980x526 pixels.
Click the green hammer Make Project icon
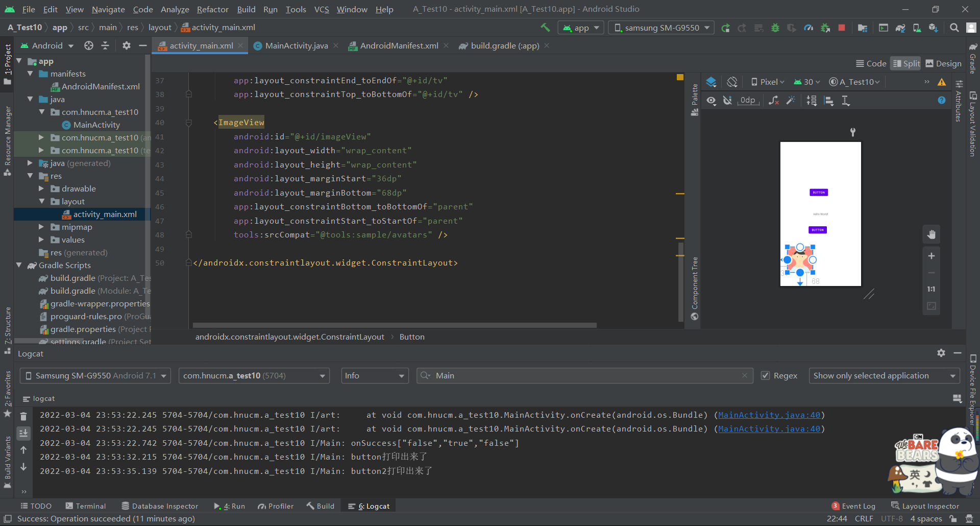click(x=545, y=28)
